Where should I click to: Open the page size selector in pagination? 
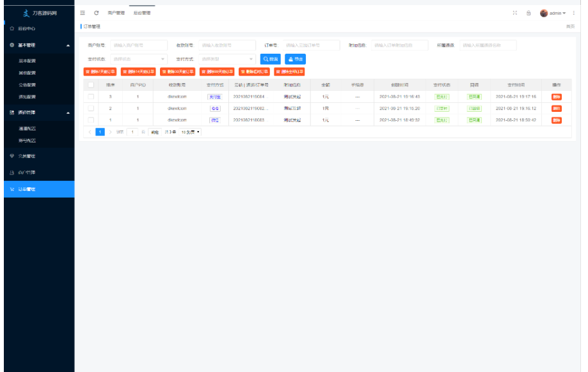click(190, 132)
